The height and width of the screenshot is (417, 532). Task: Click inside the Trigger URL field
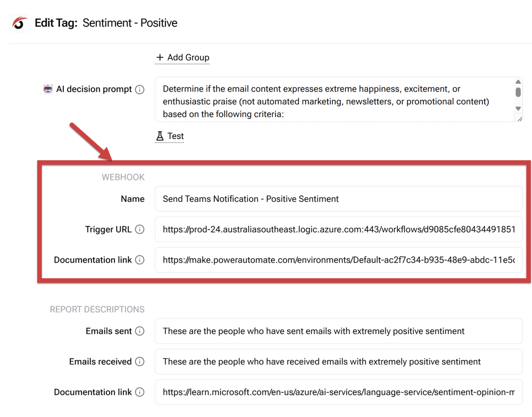point(338,230)
